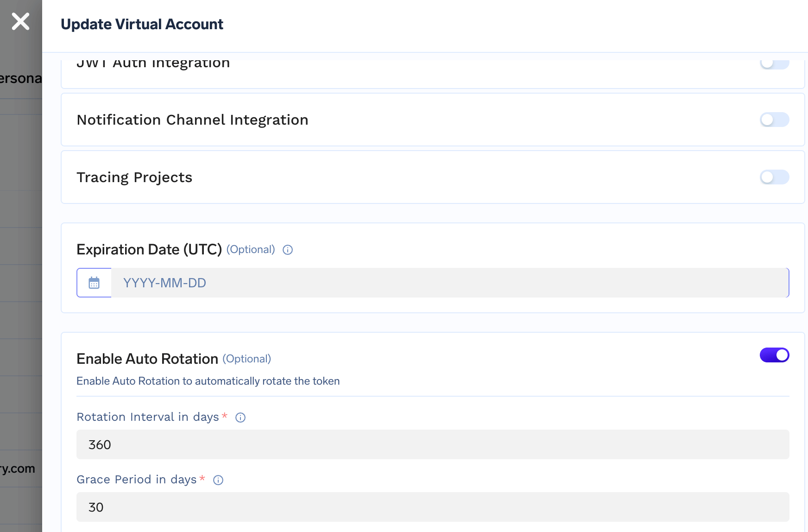The height and width of the screenshot is (532, 808).
Task: Click Grace Period info icon
Action: point(218,480)
